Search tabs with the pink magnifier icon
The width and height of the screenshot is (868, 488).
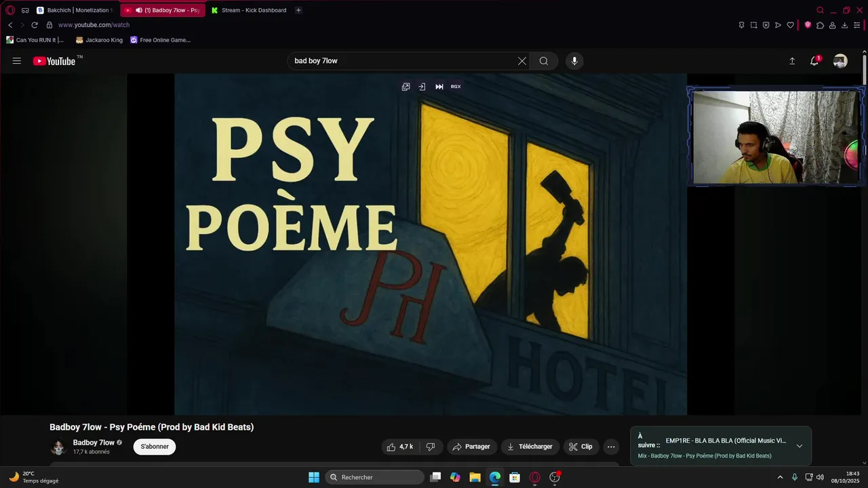(x=820, y=10)
